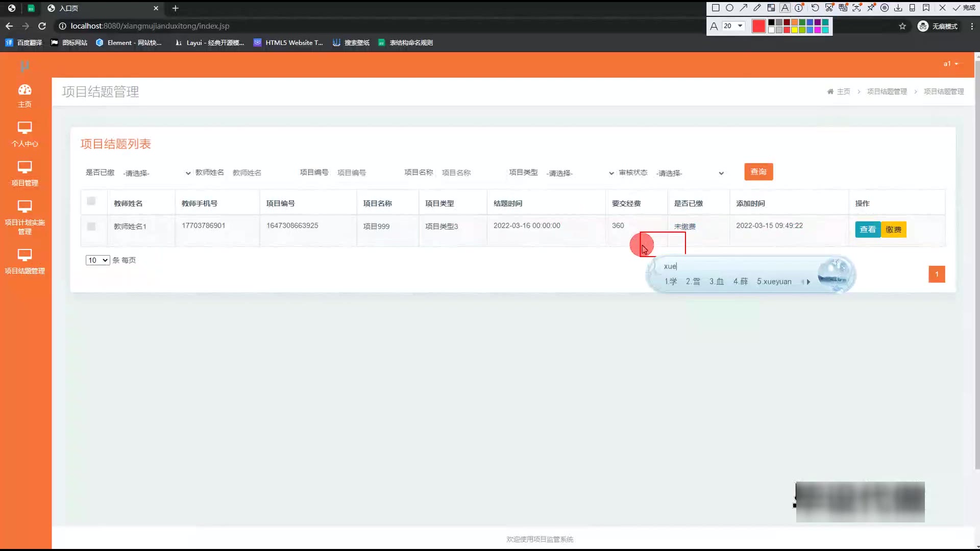Click the yellow 缴费 button
Screen dimensions: 980x551
pyautogui.click(x=893, y=230)
